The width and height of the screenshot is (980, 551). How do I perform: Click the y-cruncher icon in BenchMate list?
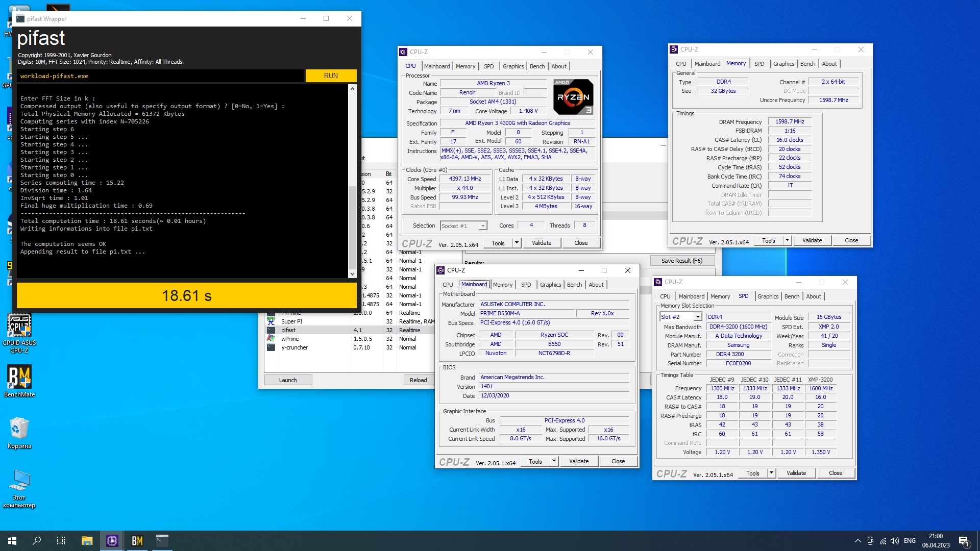[x=271, y=347]
